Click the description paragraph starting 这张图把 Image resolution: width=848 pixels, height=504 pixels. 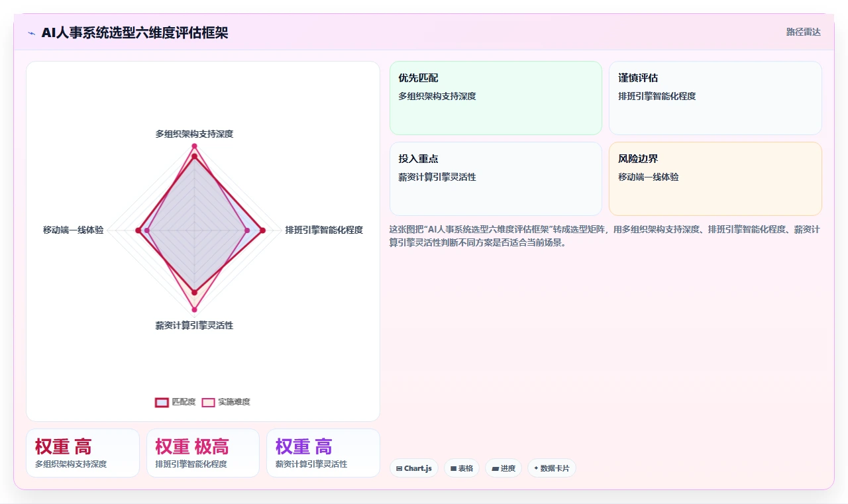(605, 236)
